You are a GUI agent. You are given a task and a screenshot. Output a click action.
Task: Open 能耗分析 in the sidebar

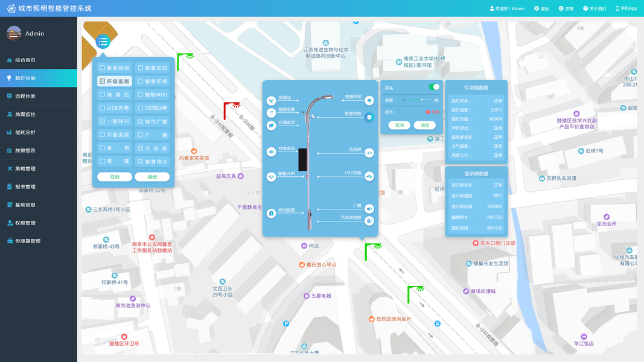(x=39, y=132)
